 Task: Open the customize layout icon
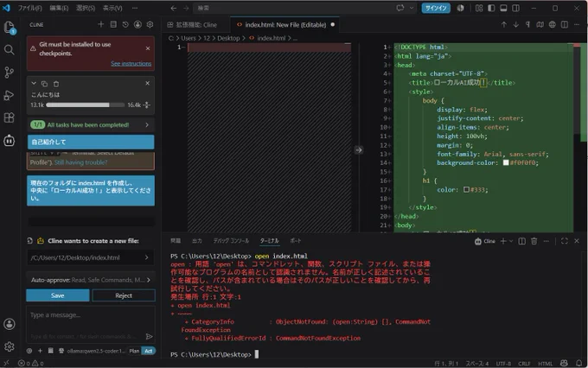[479, 8]
